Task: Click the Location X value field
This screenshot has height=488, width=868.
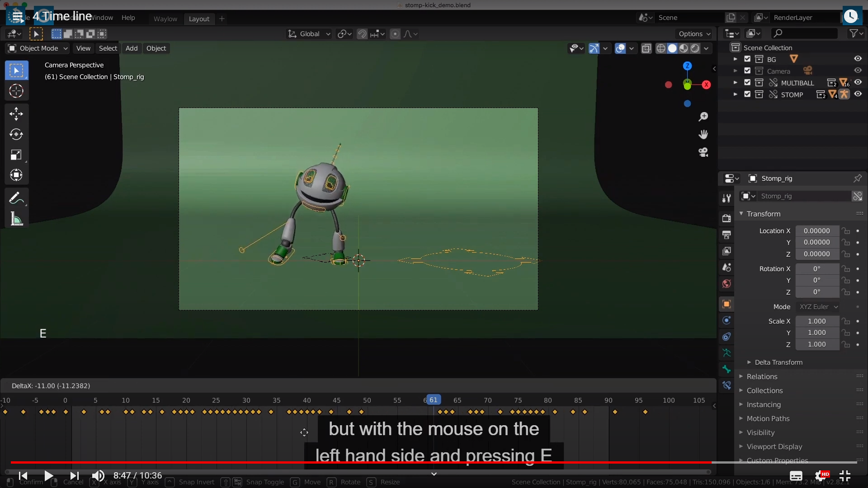Action: (x=816, y=231)
